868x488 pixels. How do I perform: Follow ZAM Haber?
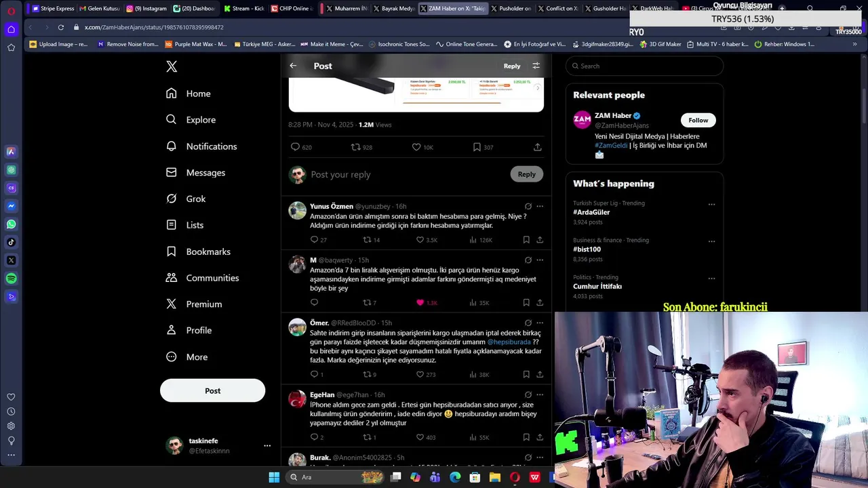coord(698,120)
